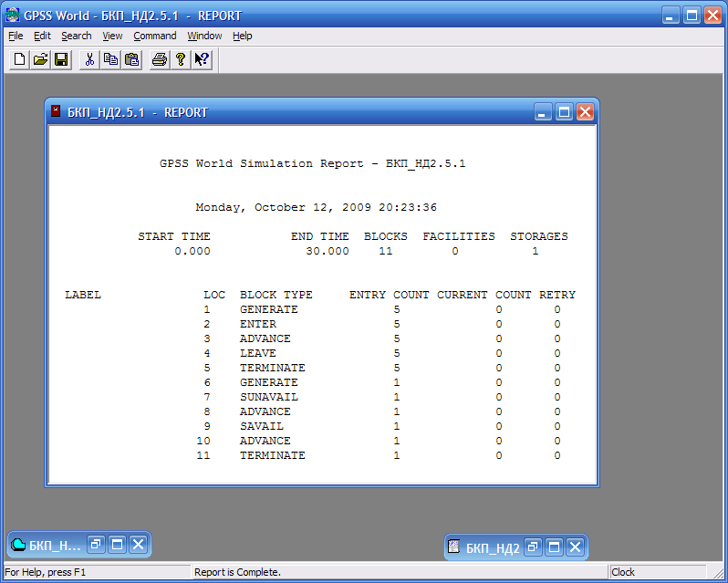Click GENERATE in block row 6
The image size is (728, 583).
(269, 382)
